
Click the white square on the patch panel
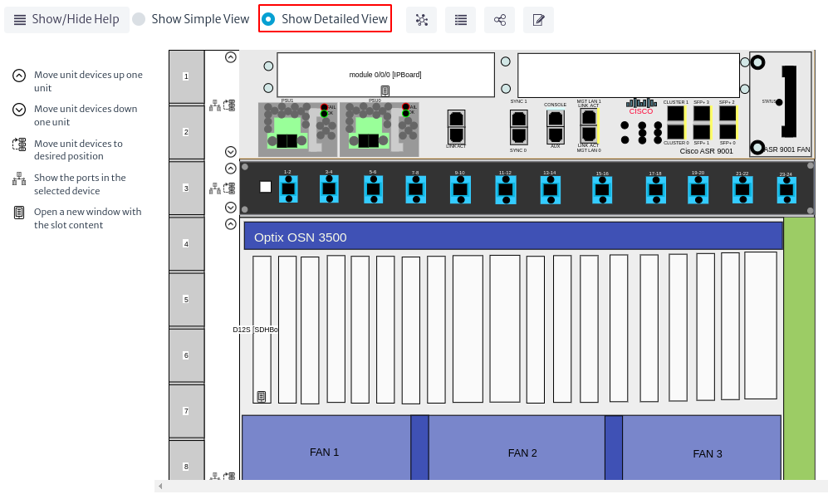click(266, 187)
